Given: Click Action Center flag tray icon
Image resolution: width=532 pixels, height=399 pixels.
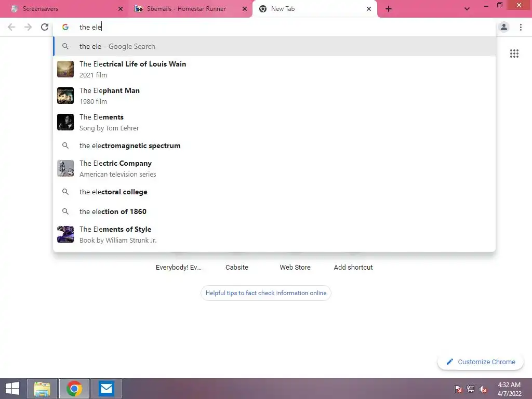Looking at the screenshot, I should tap(458, 389).
